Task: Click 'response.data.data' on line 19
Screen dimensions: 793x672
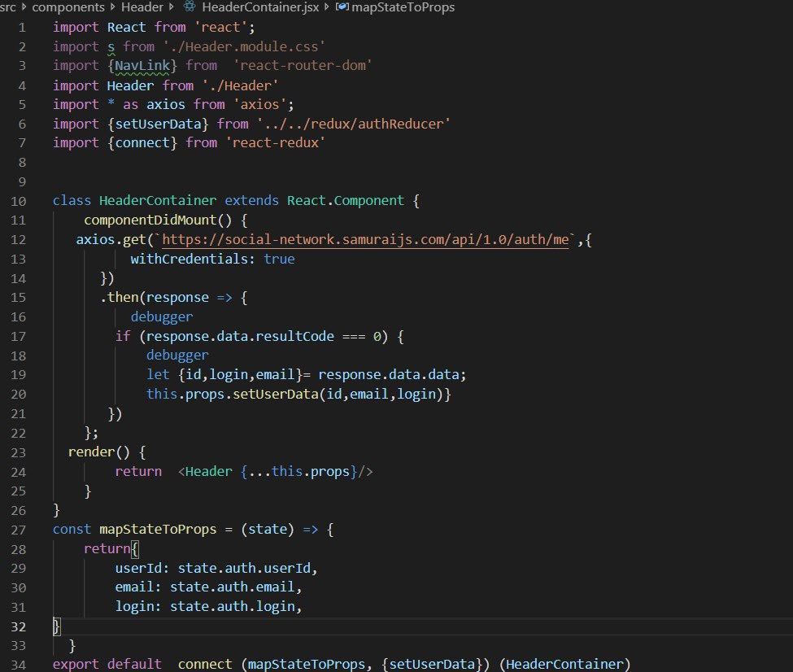Action: [389, 375]
